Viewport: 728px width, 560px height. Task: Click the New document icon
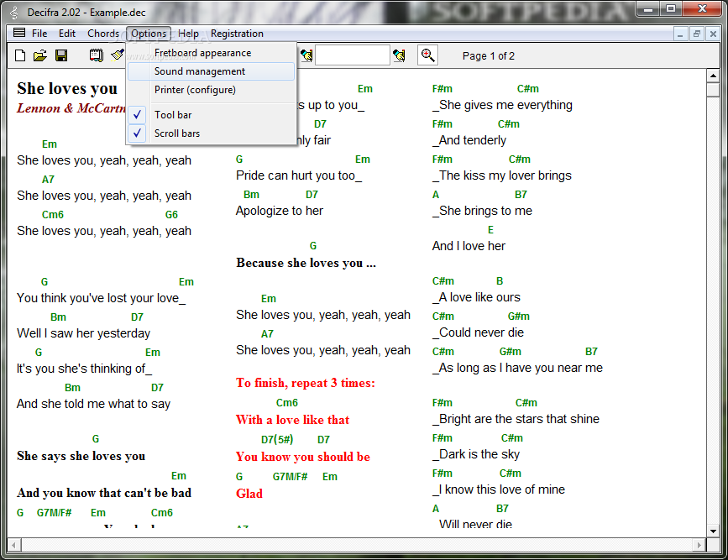click(x=20, y=55)
